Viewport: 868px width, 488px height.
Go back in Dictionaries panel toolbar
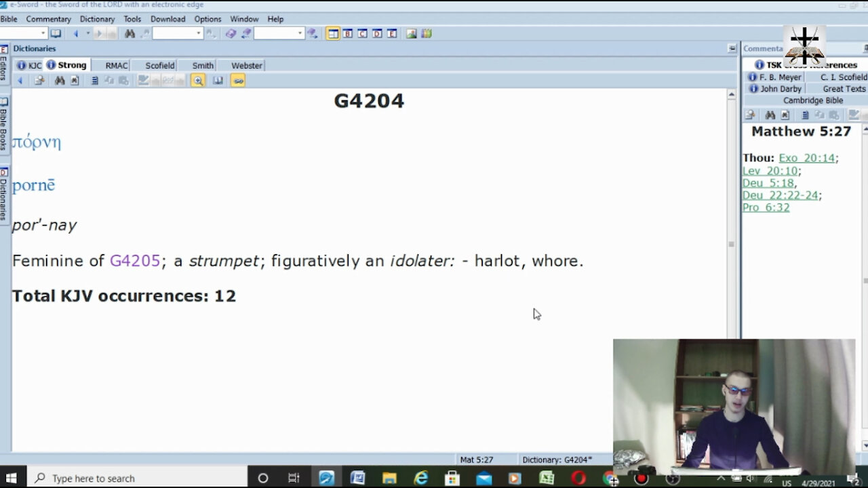20,81
